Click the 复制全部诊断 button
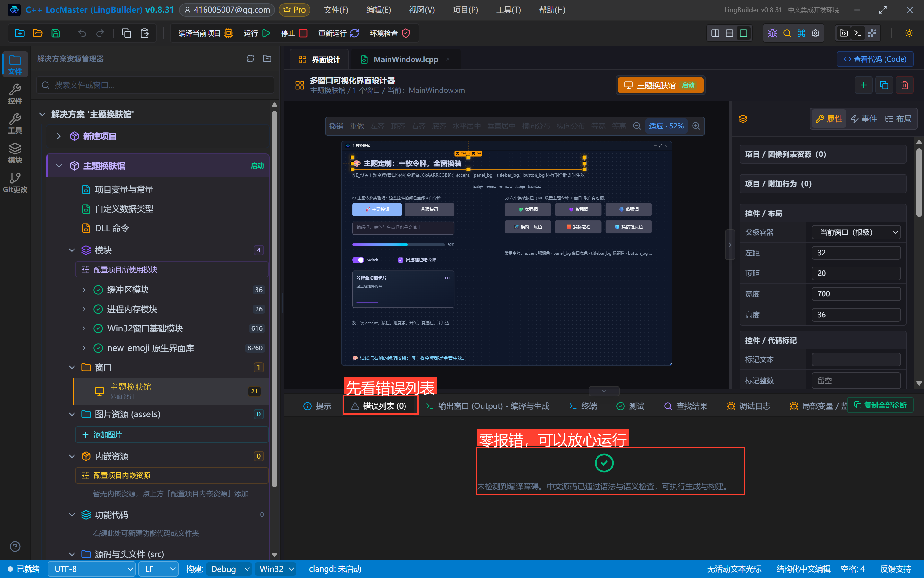Viewport: 924px width, 578px height. tap(880, 405)
